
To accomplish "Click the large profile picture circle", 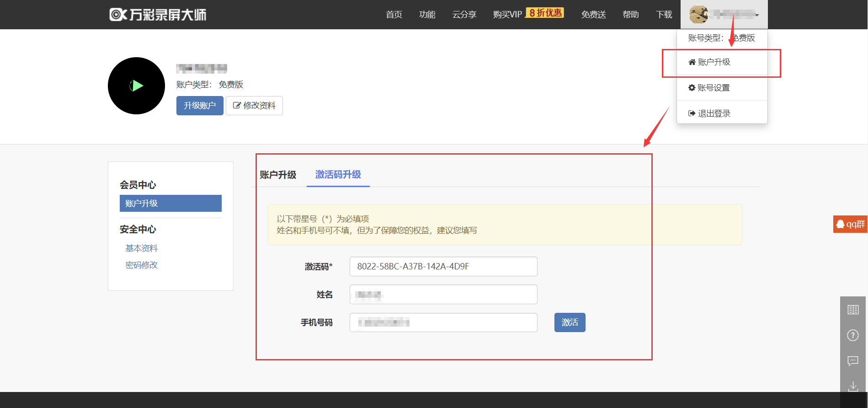I will [136, 86].
